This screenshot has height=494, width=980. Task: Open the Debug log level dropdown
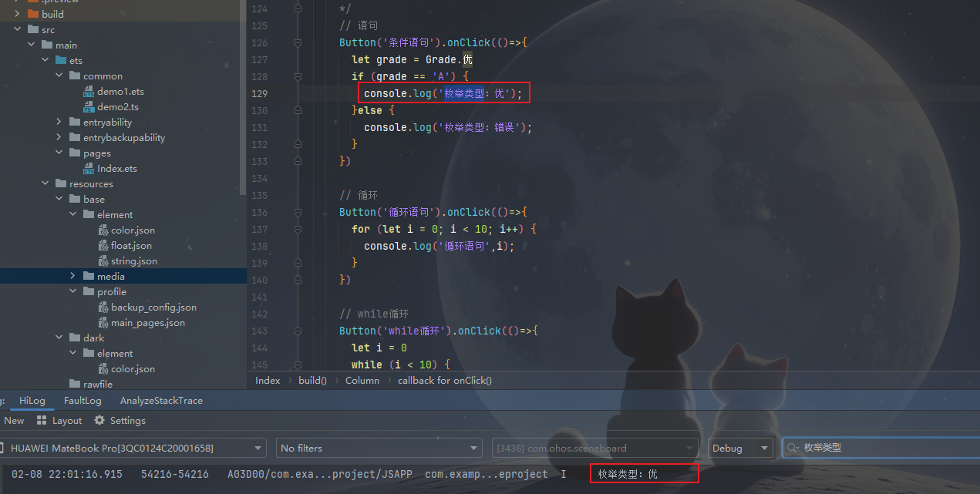(x=740, y=448)
